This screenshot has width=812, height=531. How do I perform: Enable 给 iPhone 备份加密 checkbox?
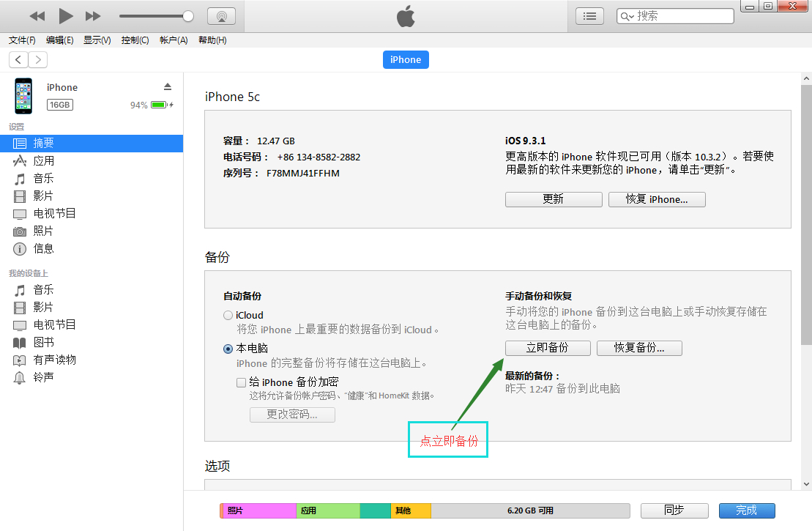241,382
